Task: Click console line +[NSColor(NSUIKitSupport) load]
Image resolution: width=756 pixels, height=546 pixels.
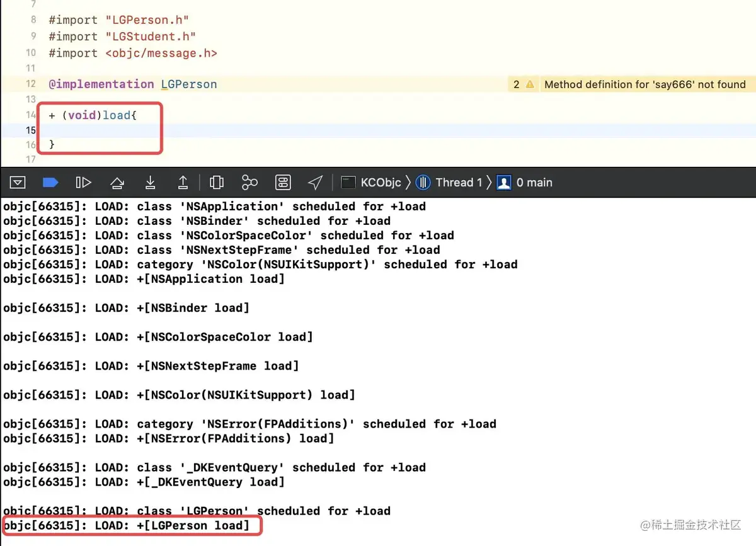Action: [x=180, y=394]
